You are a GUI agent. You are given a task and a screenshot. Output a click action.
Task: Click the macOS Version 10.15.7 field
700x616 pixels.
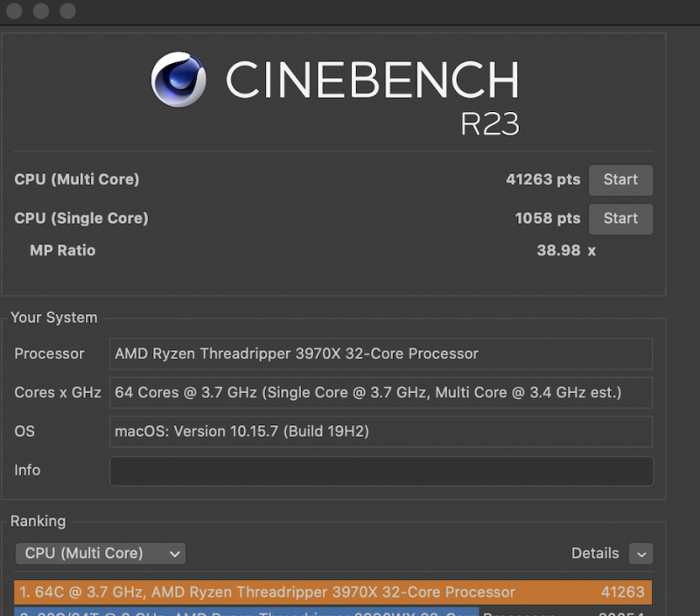point(381,431)
